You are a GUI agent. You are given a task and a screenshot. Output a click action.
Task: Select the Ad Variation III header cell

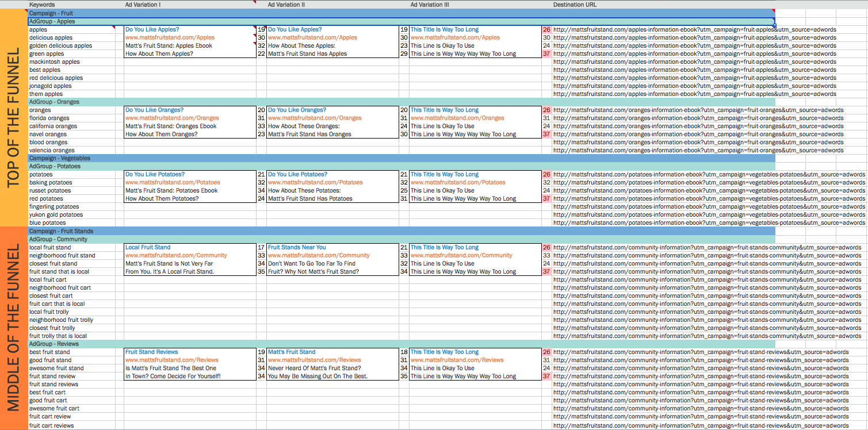(475, 4)
